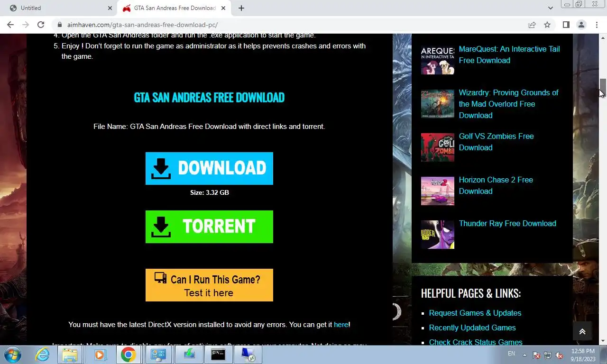Image resolution: width=607 pixels, height=364 pixels.
Task: Open Request Games & Updates link
Action: pyautogui.click(x=475, y=313)
